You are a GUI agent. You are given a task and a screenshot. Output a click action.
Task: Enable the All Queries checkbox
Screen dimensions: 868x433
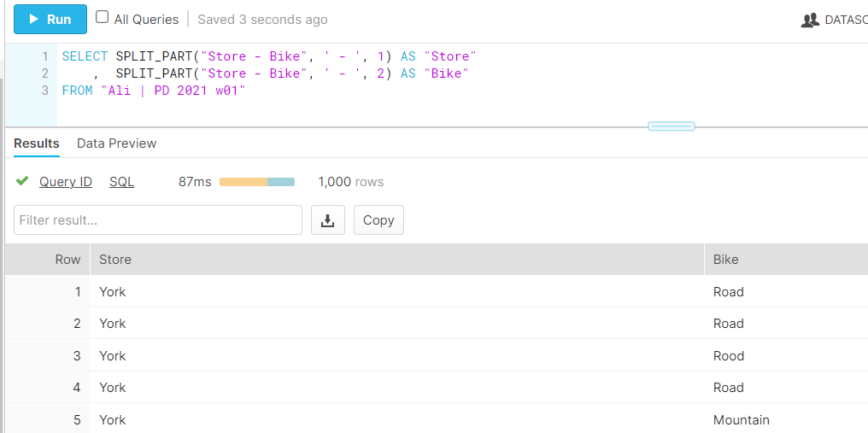coord(103,18)
